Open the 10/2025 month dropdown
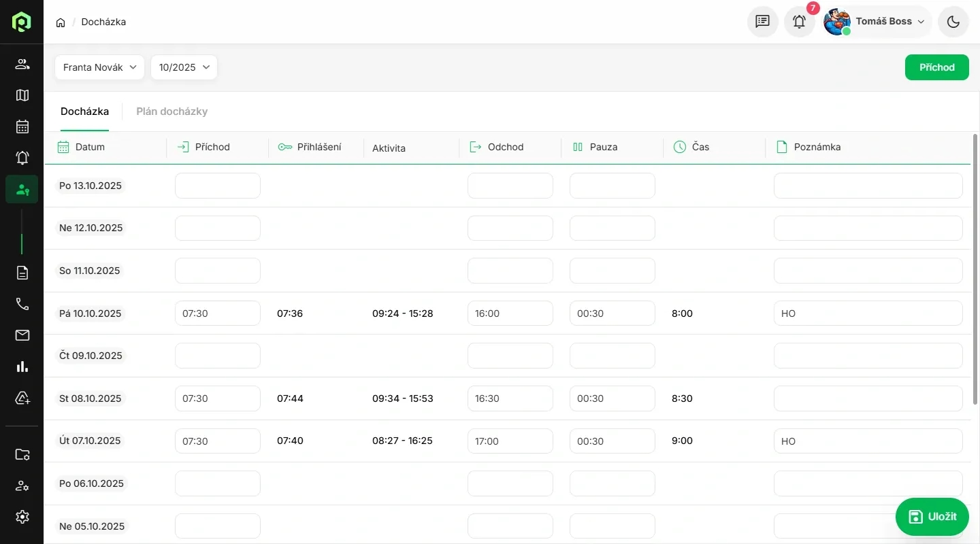This screenshot has width=980, height=544. tap(184, 67)
